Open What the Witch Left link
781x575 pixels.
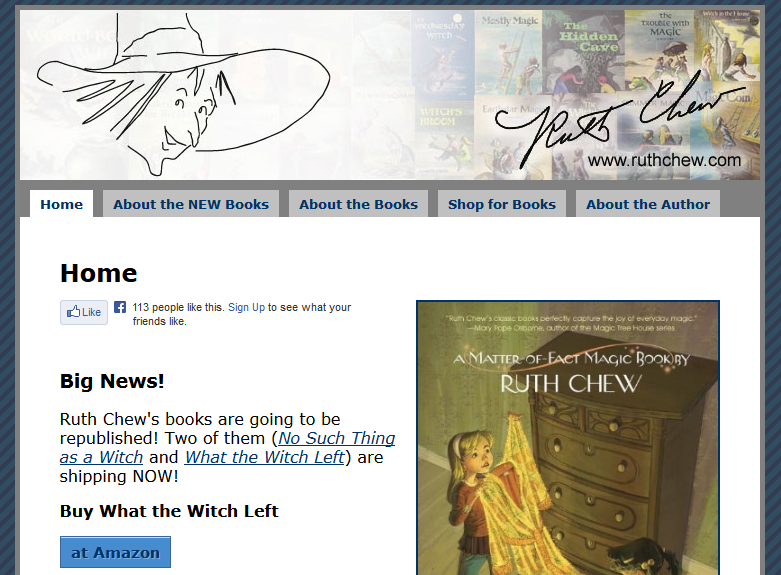pos(264,457)
